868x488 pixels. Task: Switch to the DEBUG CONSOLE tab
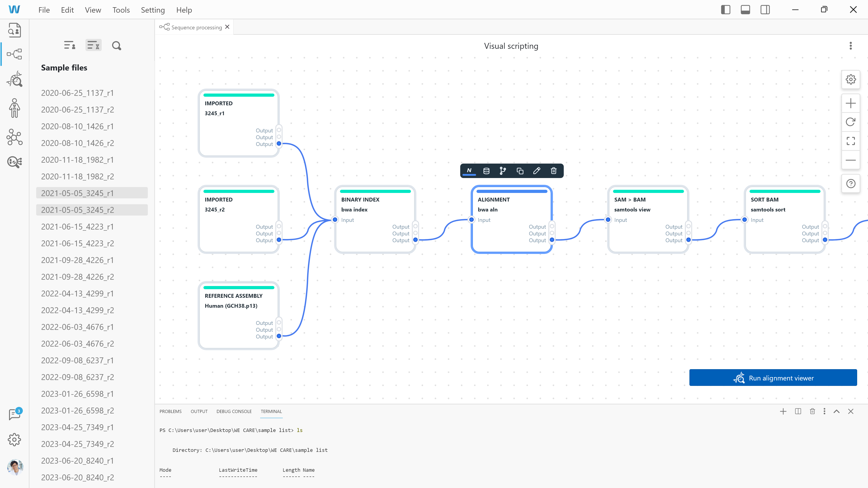click(x=234, y=411)
